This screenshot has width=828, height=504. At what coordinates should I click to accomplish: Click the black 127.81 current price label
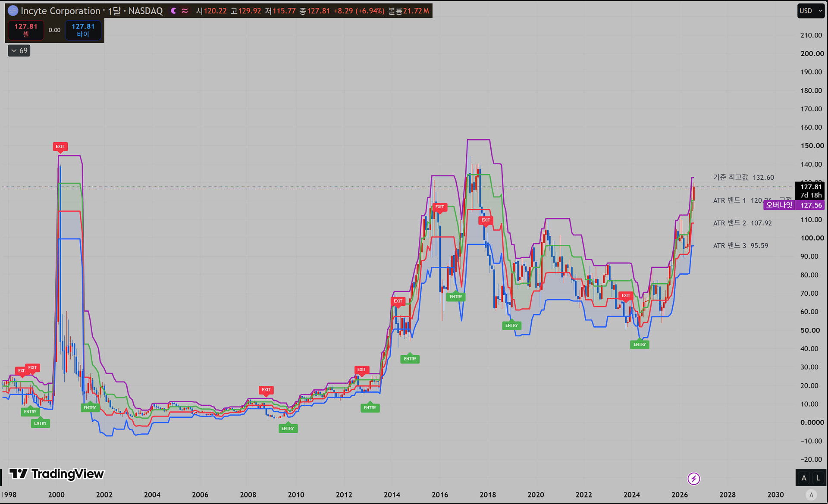810,191
